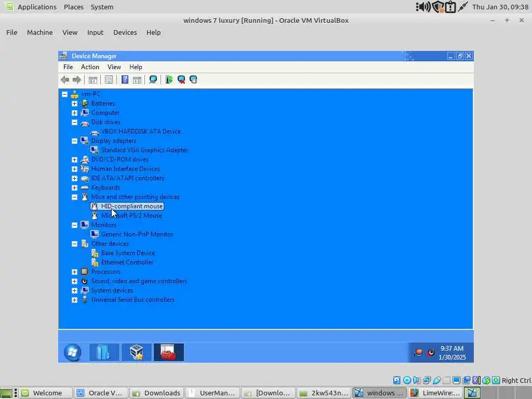This screenshot has height=399, width=532.
Task: Open Device Manager File menu
Action: point(68,67)
